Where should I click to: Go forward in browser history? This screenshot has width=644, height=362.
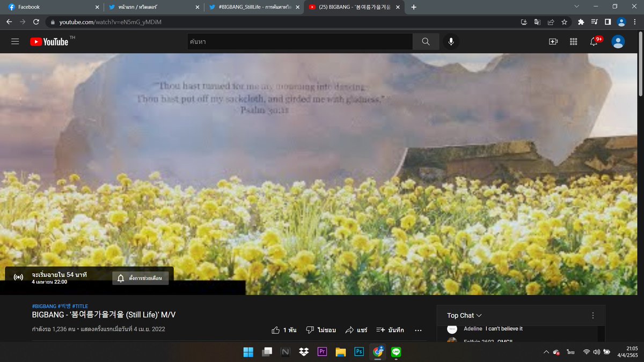click(x=23, y=22)
